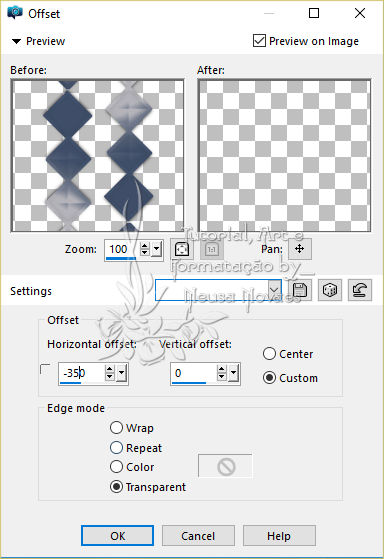Choose Color edge mode
Viewport: 384px width, 559px height.
tap(117, 467)
